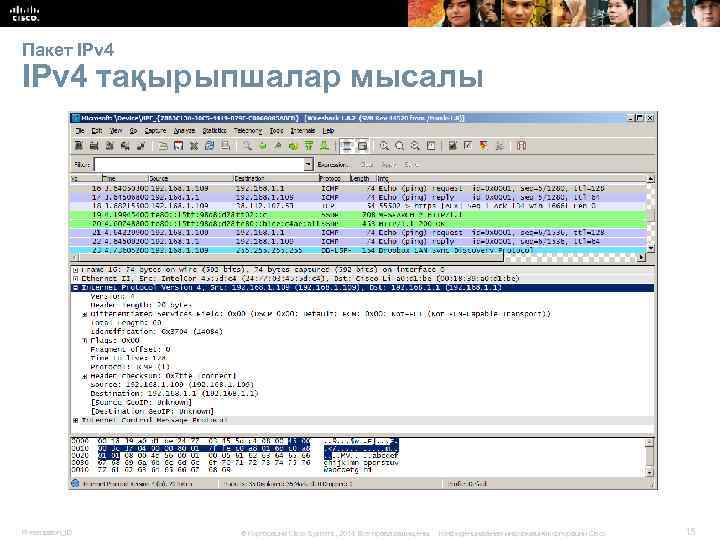Open the filter history dropdown arrow
Screen dimensions: 720x540
coord(309,164)
